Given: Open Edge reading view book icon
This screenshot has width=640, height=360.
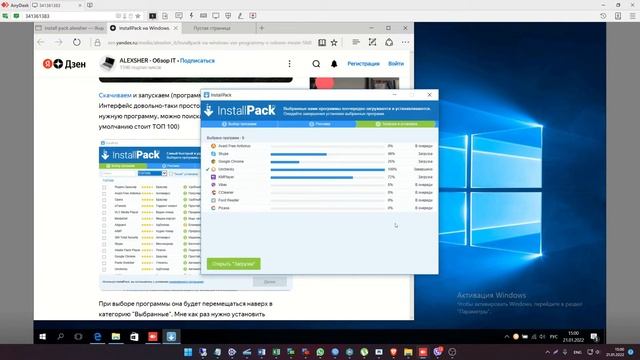Looking at the screenshot, I should (x=322, y=42).
